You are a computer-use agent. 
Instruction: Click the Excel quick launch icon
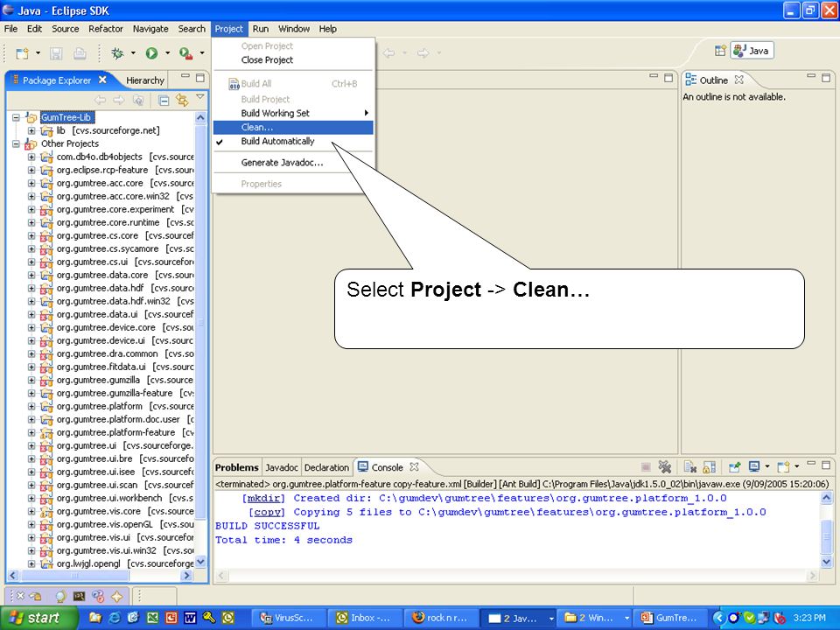pos(152,618)
